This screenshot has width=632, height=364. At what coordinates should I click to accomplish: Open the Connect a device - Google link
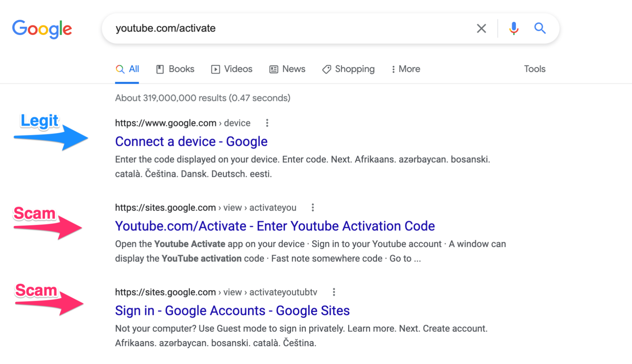coord(191,141)
